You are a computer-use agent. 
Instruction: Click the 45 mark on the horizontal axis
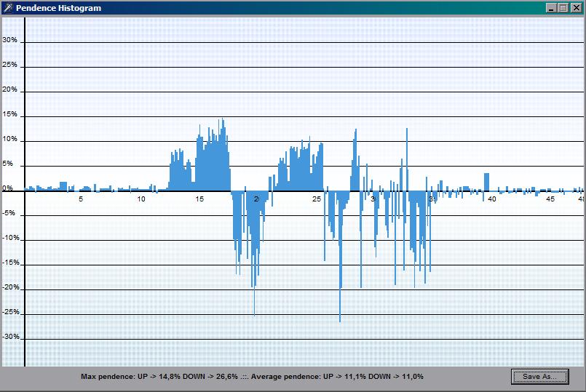(550, 199)
